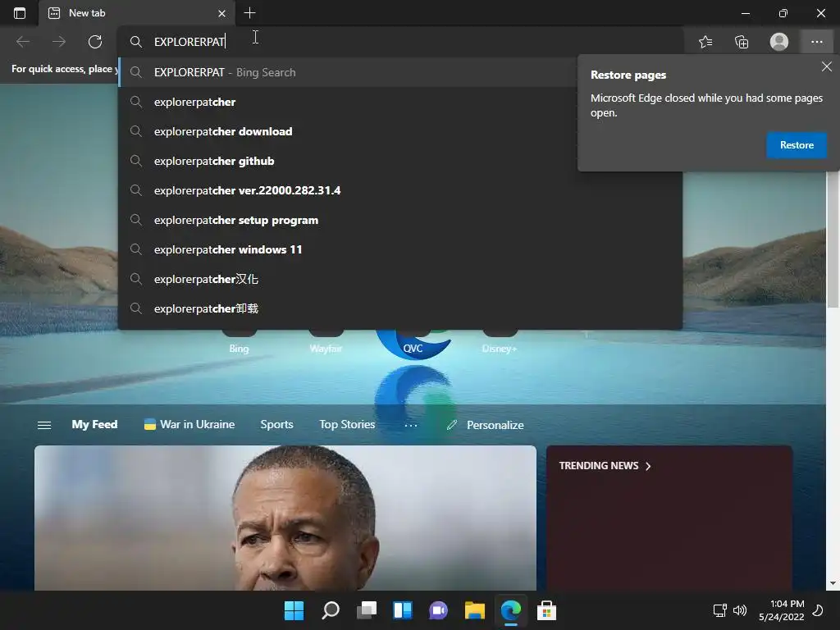840x630 pixels.
Task: Click the Restore button
Action: (797, 145)
